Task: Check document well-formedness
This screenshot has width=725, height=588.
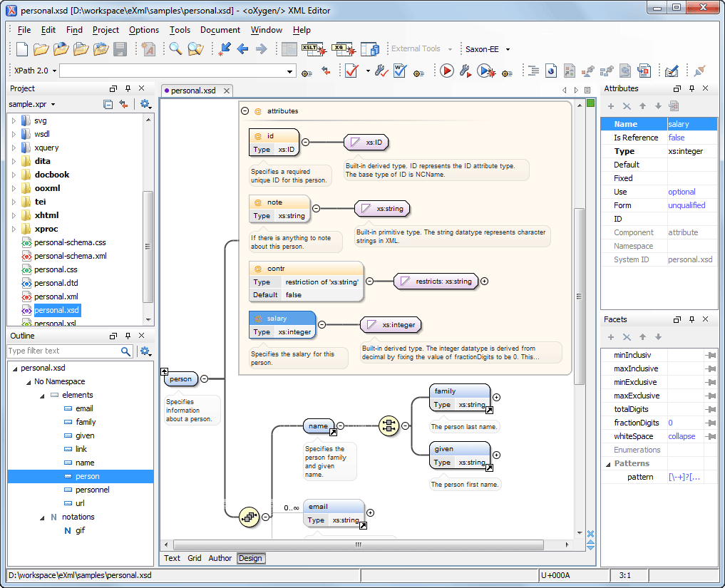Action: tap(399, 71)
